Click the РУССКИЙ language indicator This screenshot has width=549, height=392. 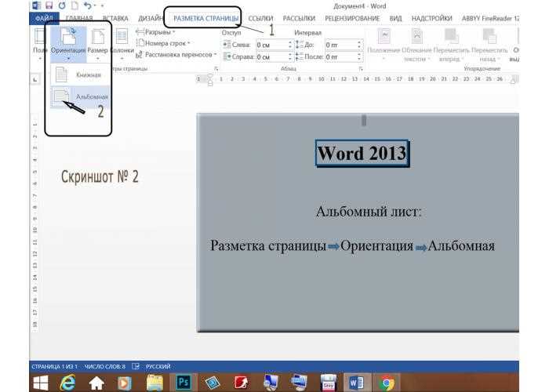pyautogui.click(x=158, y=366)
